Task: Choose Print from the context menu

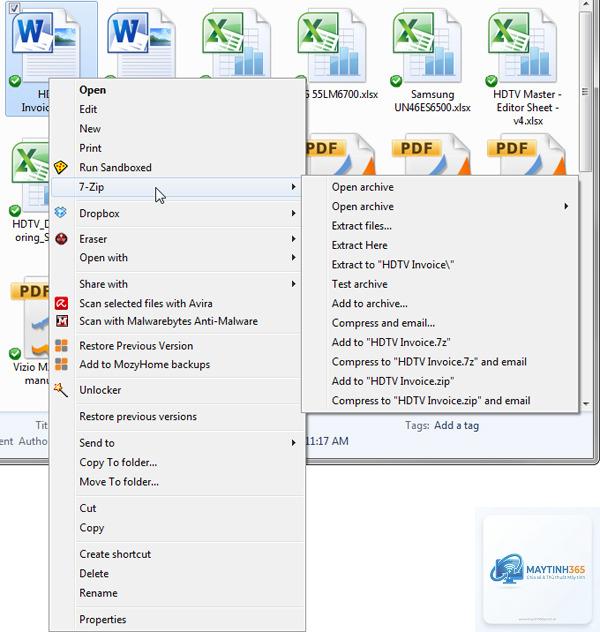Action: (176, 148)
